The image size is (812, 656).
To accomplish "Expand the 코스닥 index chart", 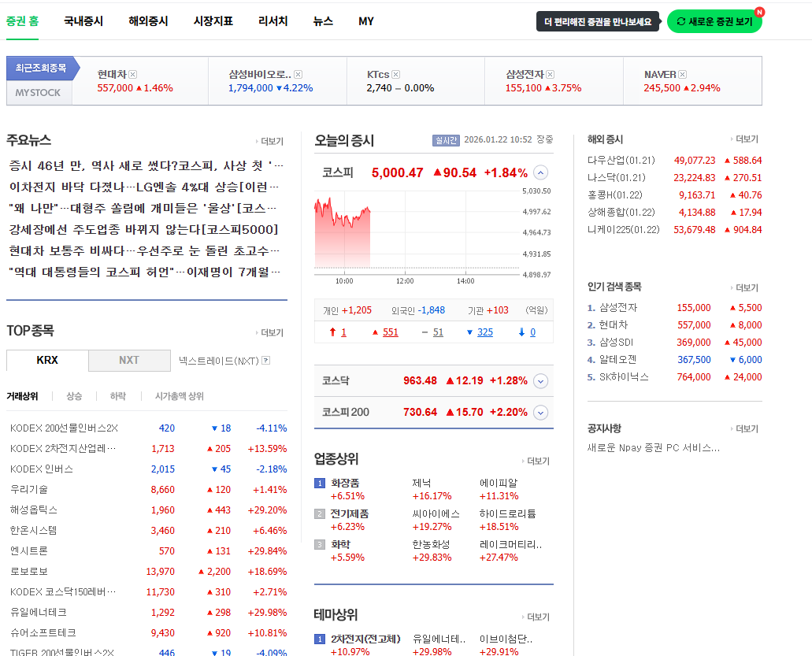I will click(x=540, y=381).
